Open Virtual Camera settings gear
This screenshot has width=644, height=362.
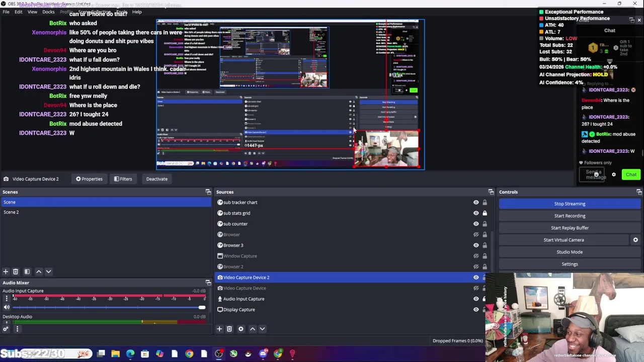tap(635, 240)
